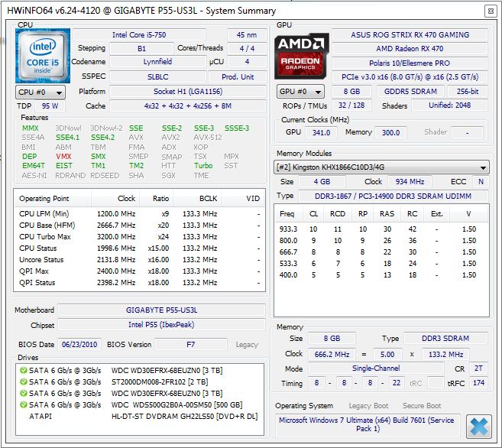
Task: Click the BIOS version F7 field
Action: (191, 345)
